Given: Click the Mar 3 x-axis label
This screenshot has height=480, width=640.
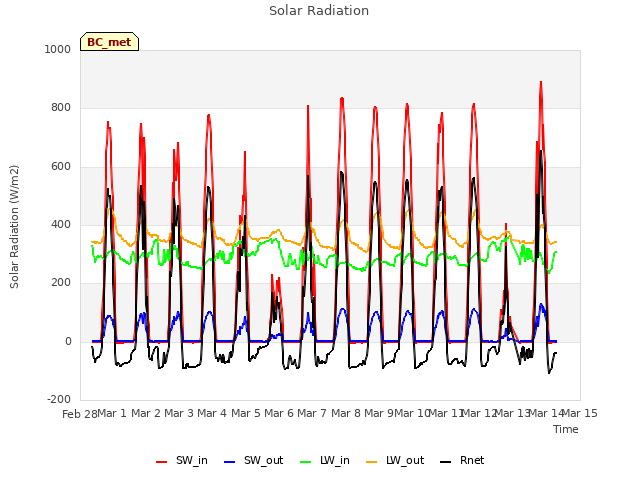Looking at the screenshot, I should coord(179,413).
